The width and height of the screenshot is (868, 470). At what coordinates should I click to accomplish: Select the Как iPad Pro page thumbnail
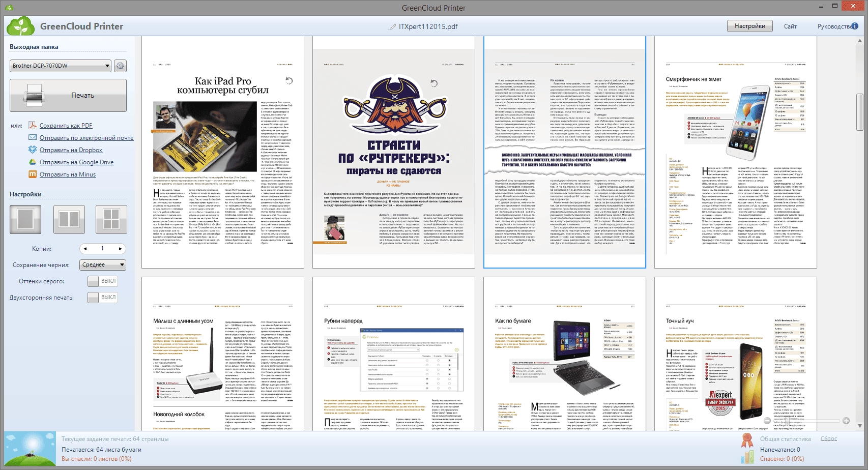pyautogui.click(x=223, y=152)
